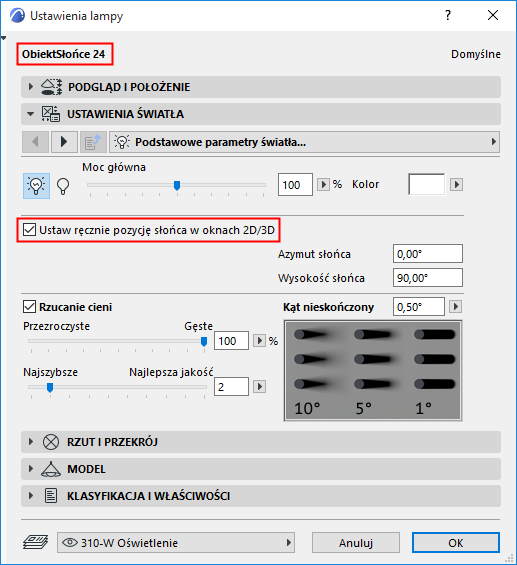
Task: Turn the lamp off with the unlit bulb icon
Action: tap(63, 186)
